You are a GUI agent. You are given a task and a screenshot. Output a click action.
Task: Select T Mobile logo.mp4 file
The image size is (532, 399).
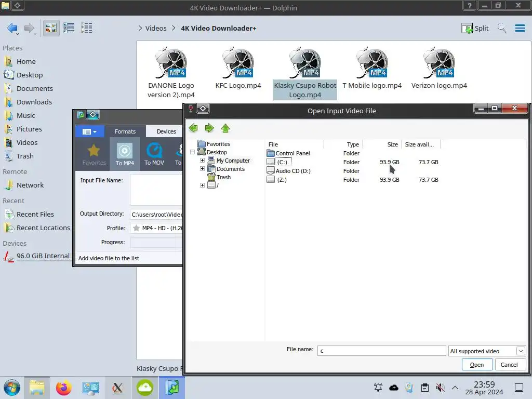coord(372,69)
